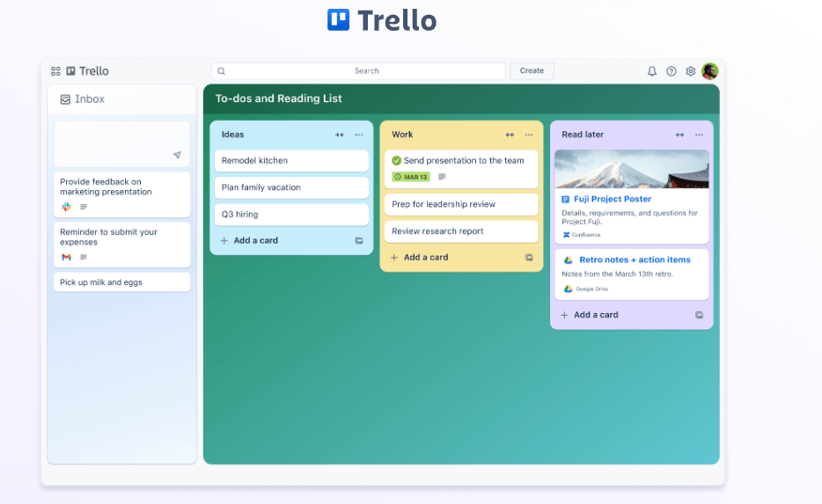The image size is (822, 504).
Task: Click the Ideas list title
Action: click(x=232, y=135)
